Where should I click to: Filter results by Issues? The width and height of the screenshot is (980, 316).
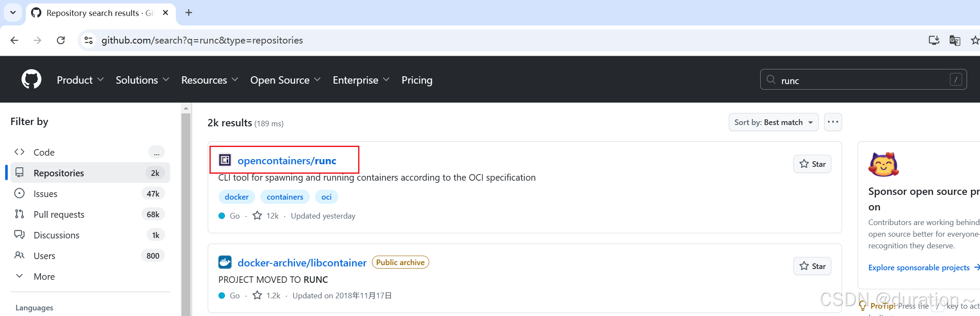[90, 194]
